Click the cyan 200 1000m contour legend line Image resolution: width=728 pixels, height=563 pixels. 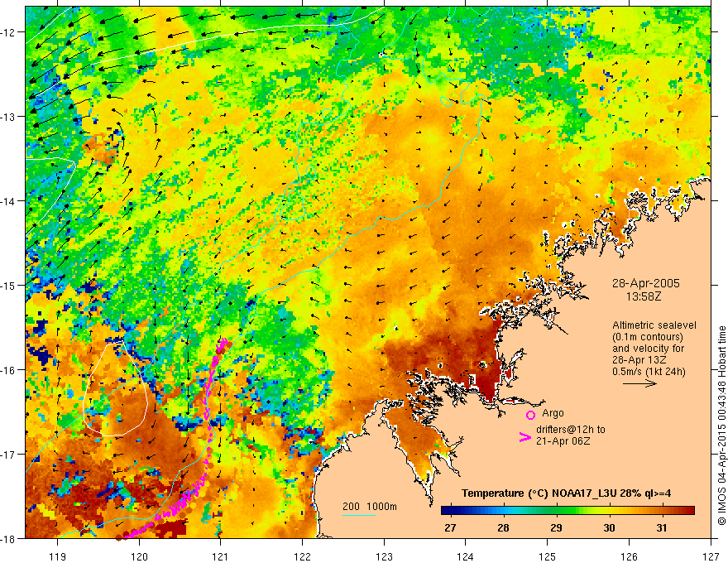[x=359, y=515]
